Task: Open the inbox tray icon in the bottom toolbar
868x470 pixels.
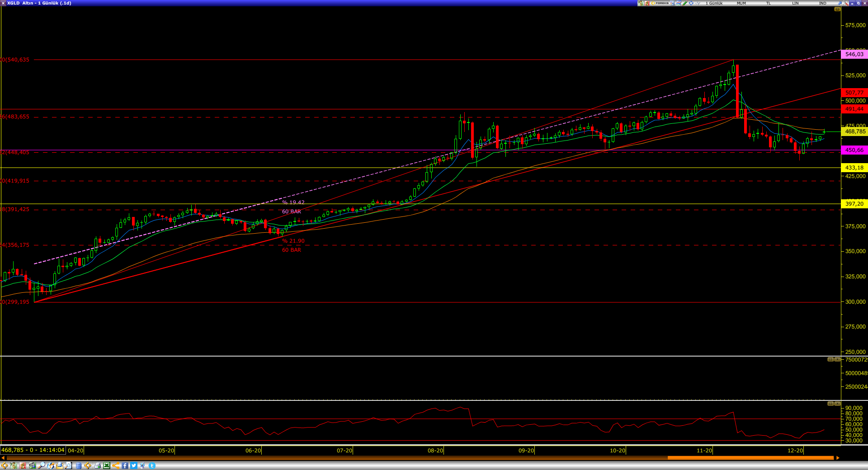Action: click(x=60, y=465)
